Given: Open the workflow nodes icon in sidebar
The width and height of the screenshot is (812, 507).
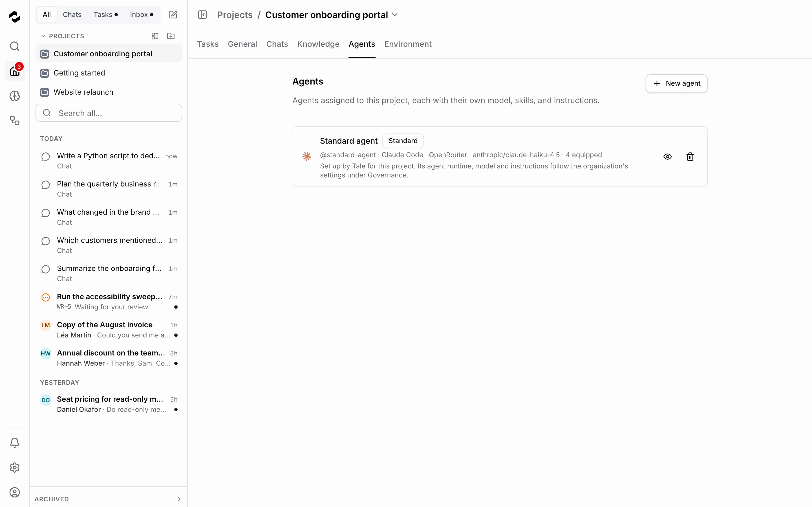Looking at the screenshot, I should pos(14,121).
